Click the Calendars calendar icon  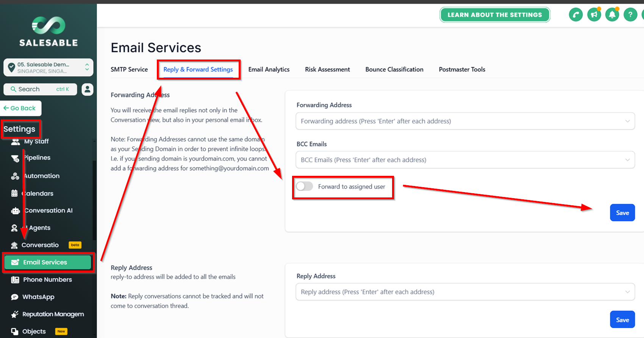(x=14, y=193)
